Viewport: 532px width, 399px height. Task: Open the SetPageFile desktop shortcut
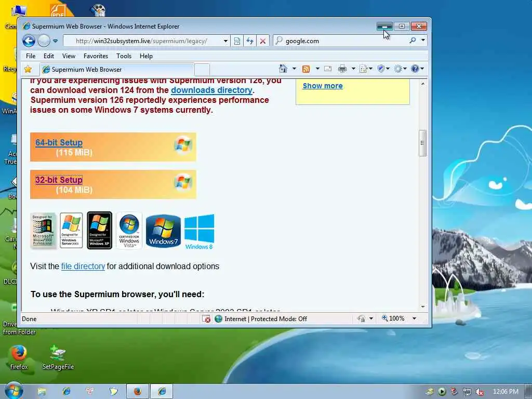pyautogui.click(x=58, y=357)
